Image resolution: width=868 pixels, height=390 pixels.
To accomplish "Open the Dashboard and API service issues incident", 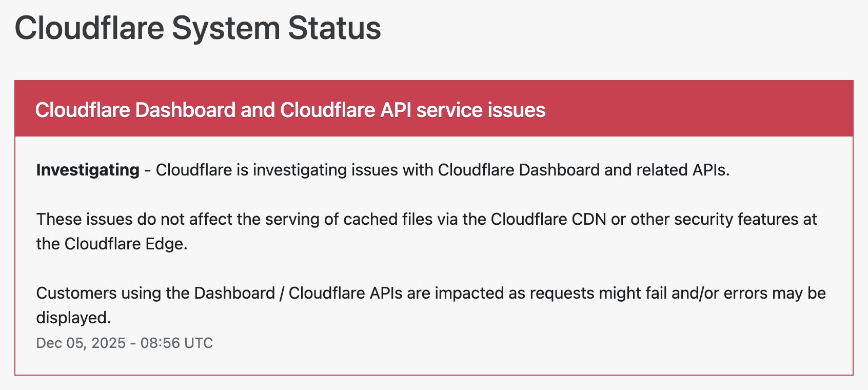I will [290, 110].
